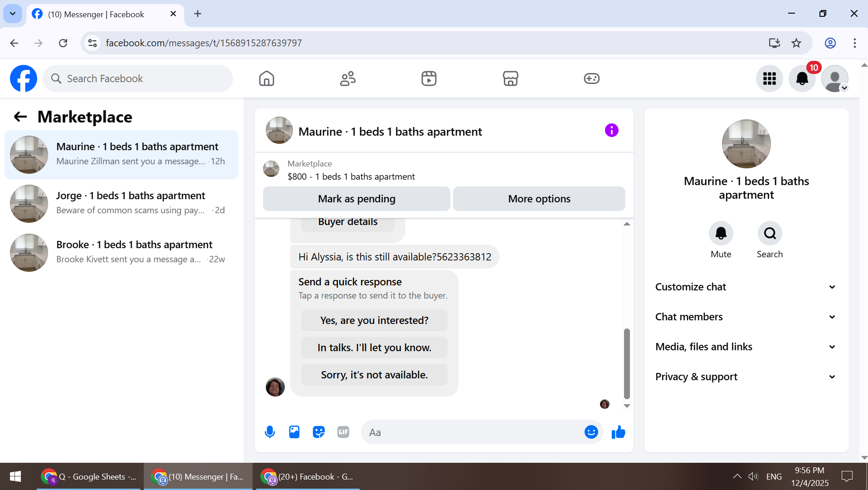
Task: Show hidden system tray icons
Action: [x=737, y=476]
